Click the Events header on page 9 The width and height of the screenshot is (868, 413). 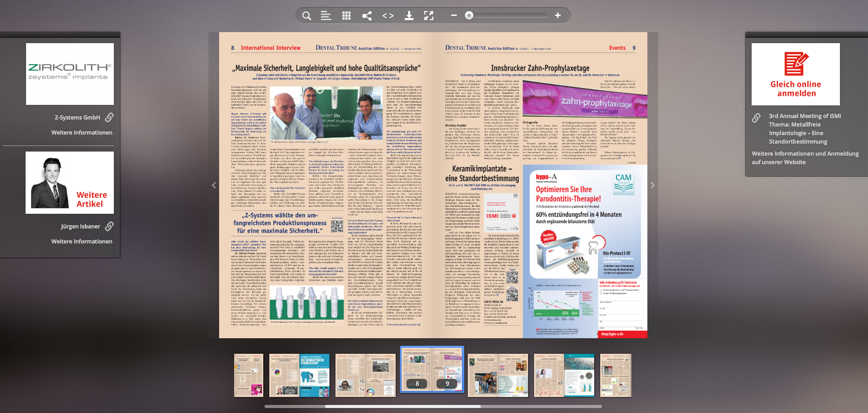(617, 48)
